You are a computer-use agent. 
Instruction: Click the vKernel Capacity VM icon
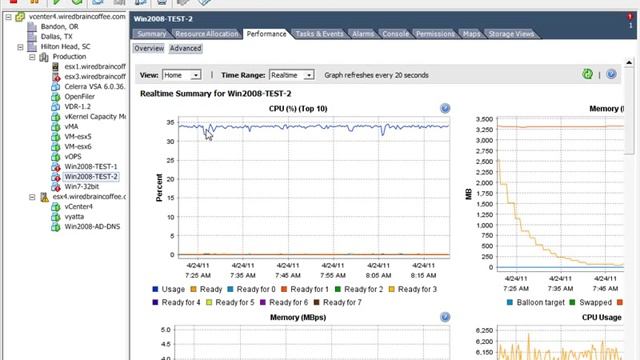(x=56, y=117)
